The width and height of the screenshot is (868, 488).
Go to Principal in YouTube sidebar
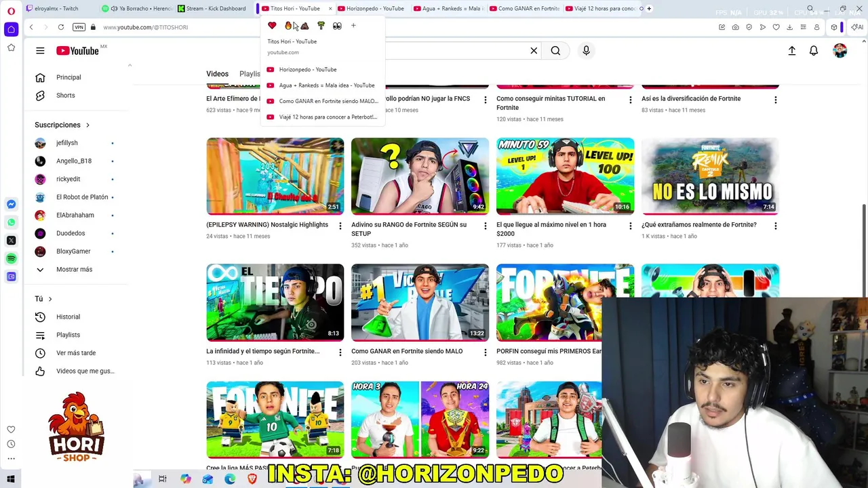pos(68,77)
